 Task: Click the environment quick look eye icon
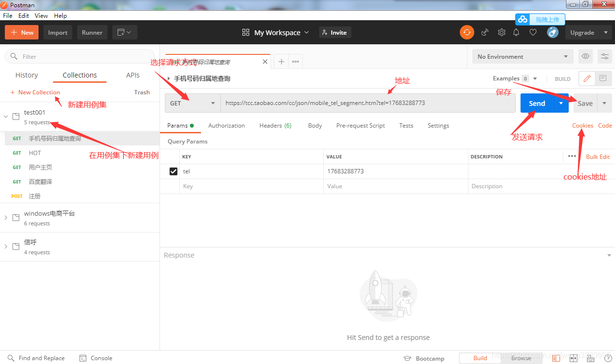[x=586, y=56]
